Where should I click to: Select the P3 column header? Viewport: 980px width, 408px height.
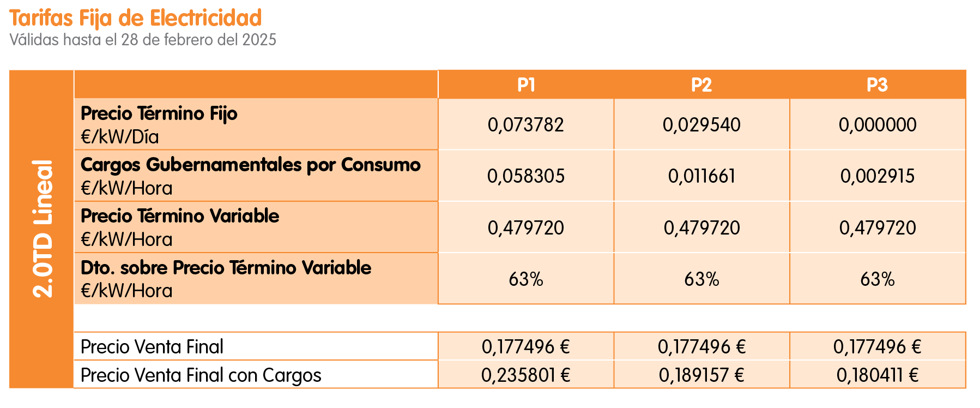pyautogui.click(x=878, y=85)
